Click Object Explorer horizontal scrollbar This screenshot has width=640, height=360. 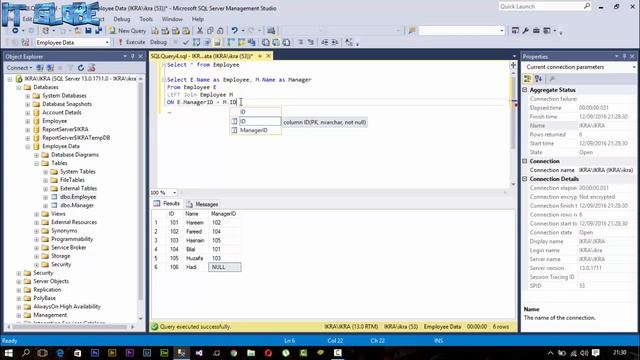(x=70, y=327)
